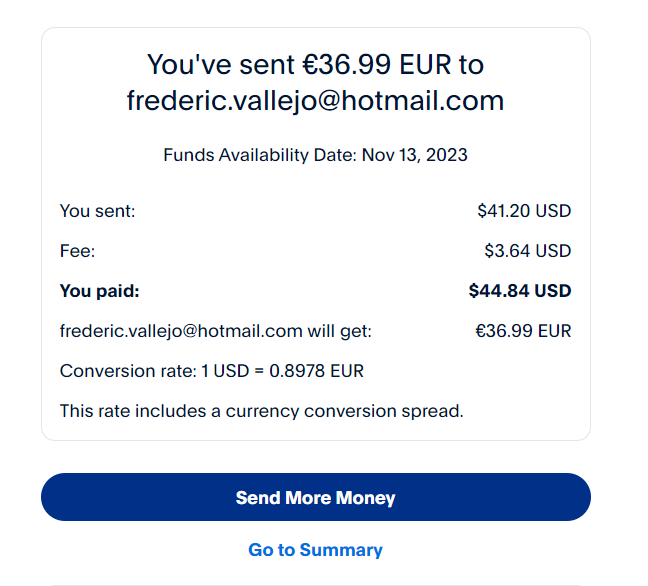This screenshot has height=586, width=648.
Task: Click the "Fee:" label
Action: [x=77, y=251]
